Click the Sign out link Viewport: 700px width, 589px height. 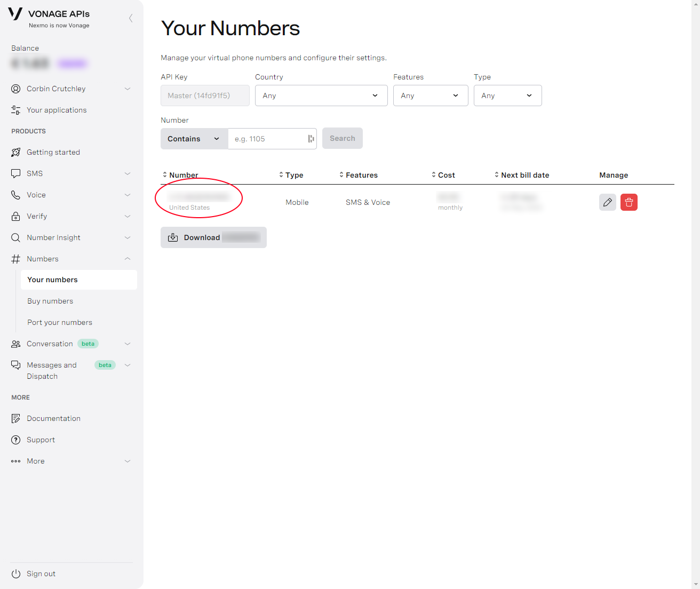(41, 574)
